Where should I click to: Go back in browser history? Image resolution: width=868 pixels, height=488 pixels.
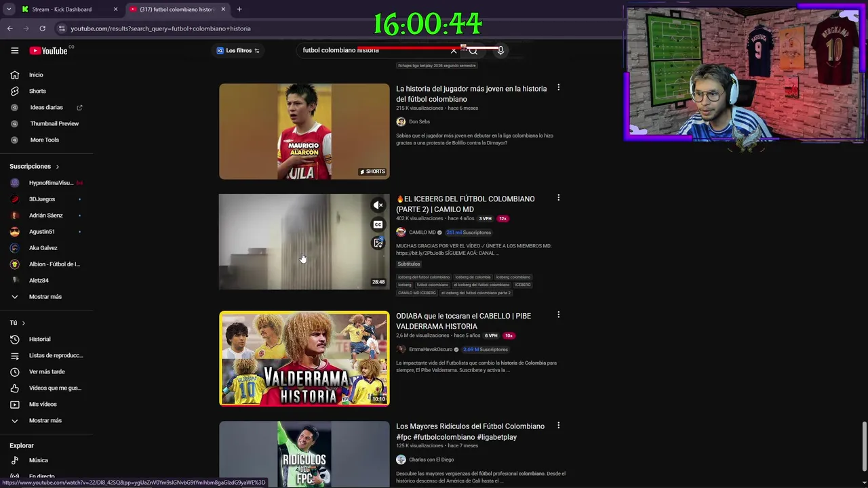click(9, 28)
